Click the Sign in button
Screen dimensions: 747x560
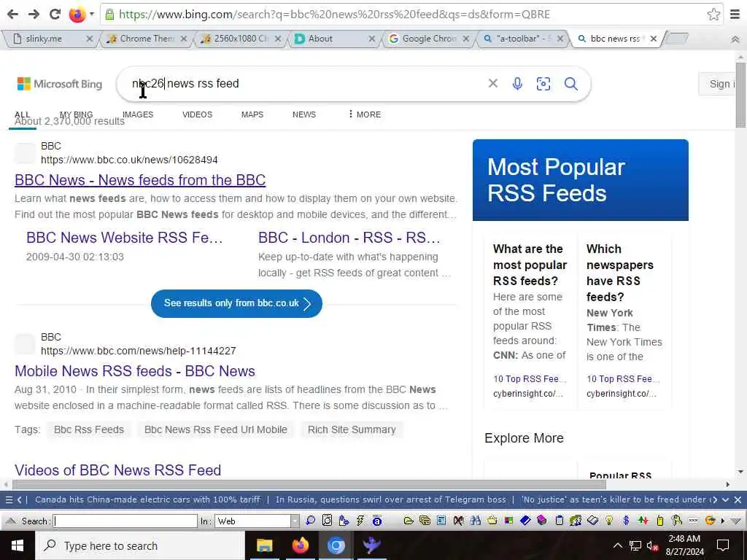coord(718,85)
